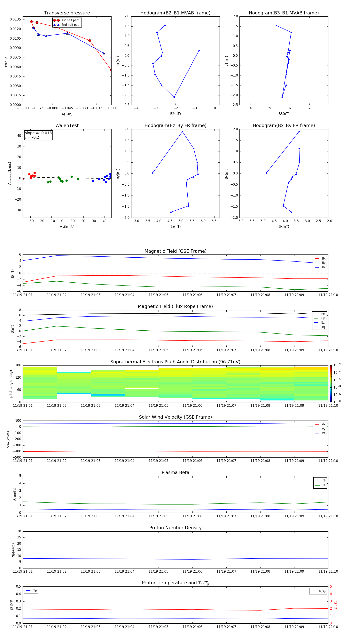The width and height of the screenshot is (351, 644).
Task: Click the Magnetic Field (Flux Rope Frame) title
Action: pos(175,307)
